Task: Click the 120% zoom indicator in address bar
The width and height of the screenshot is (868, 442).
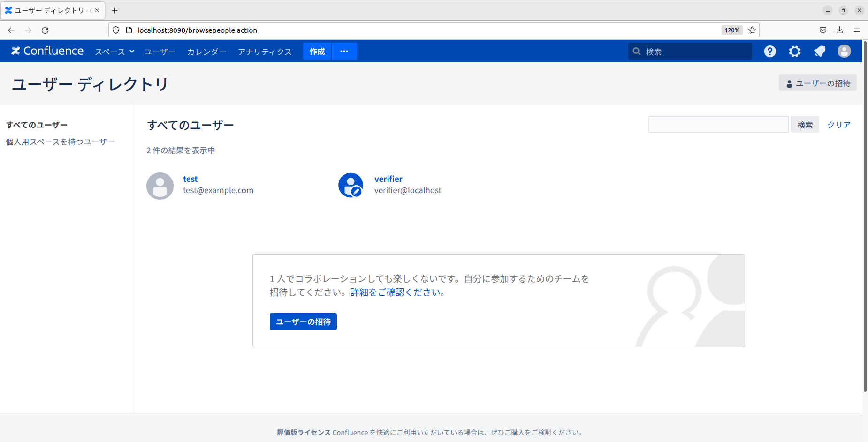Action: [x=731, y=30]
